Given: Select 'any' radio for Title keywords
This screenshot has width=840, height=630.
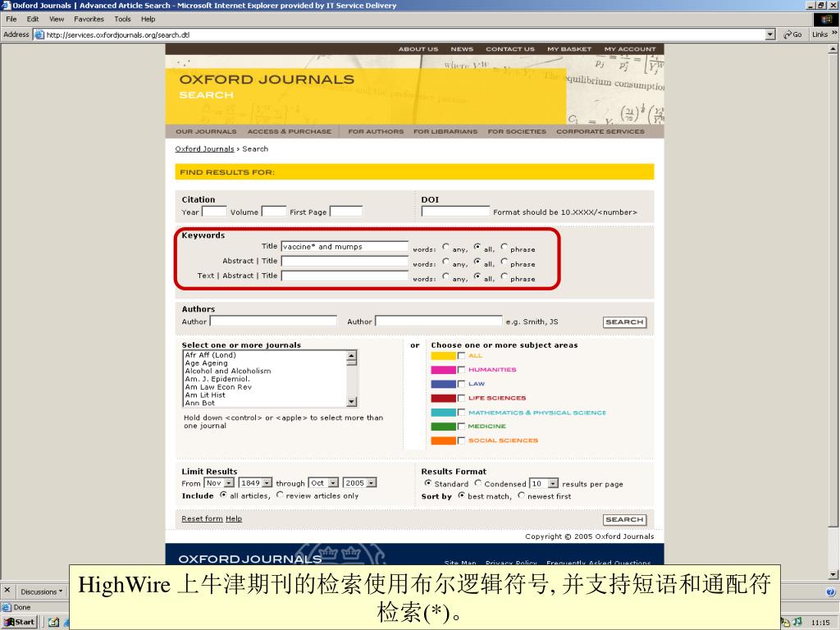Looking at the screenshot, I should [445, 247].
